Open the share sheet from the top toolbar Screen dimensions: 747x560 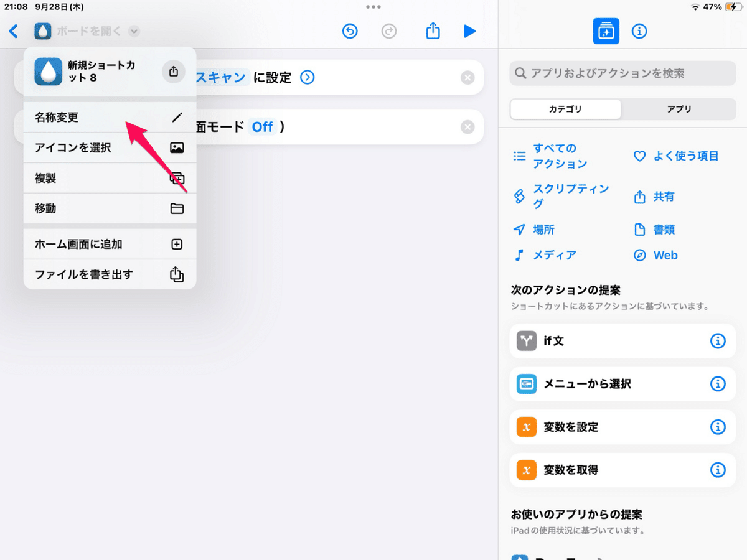coord(433,30)
